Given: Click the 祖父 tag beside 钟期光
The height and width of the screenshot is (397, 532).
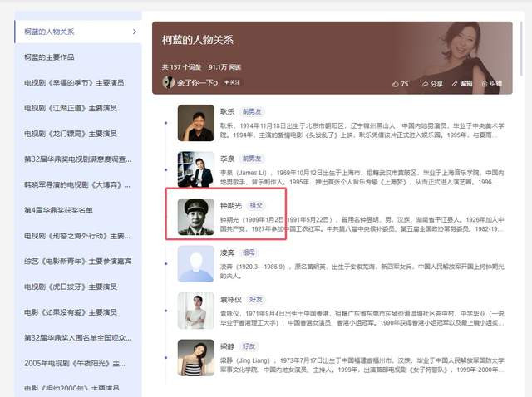Looking at the screenshot, I should coord(256,205).
